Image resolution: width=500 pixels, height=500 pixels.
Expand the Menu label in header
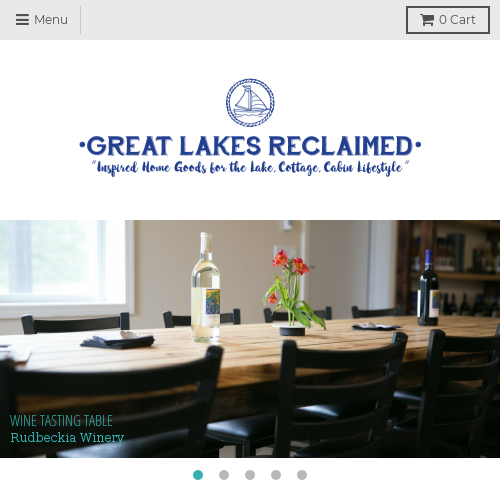coord(51,20)
